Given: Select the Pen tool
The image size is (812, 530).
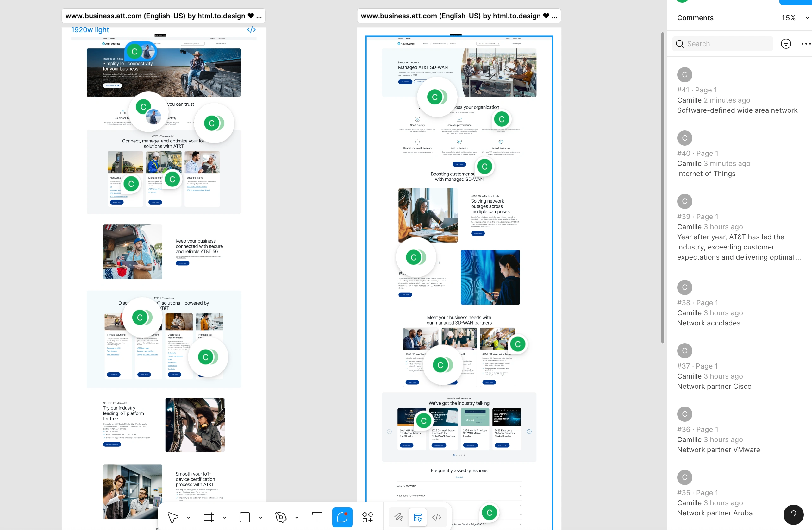Looking at the screenshot, I should tap(280, 517).
